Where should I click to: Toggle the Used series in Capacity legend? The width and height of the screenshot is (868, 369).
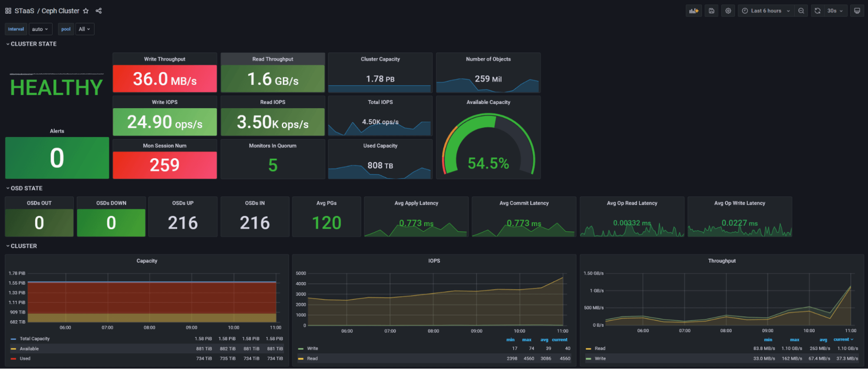(25, 359)
